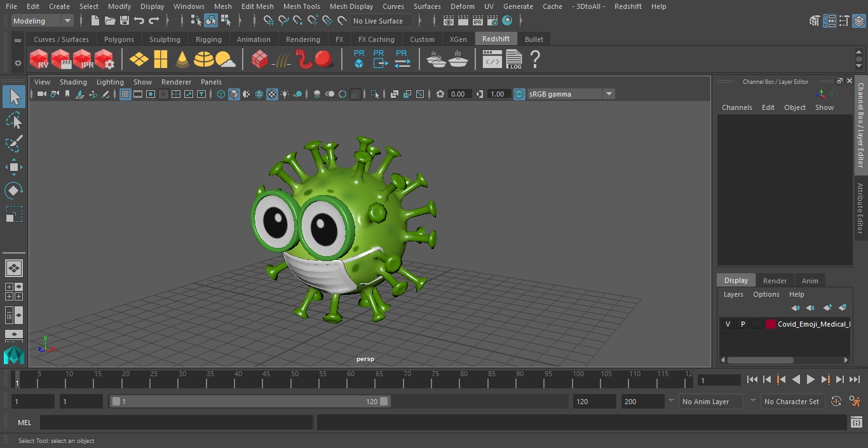Screen dimensions: 868x448
Task: Open the No Character Set dropdown arrow
Action: 753,402
